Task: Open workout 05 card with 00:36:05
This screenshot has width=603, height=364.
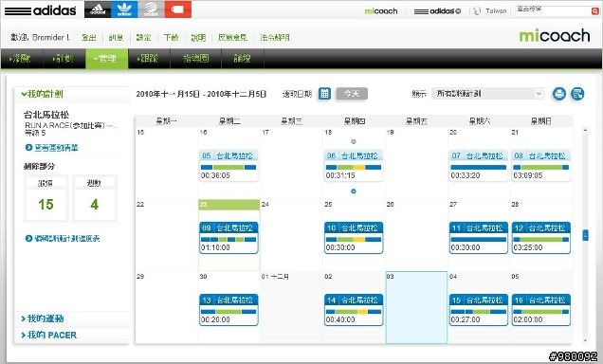Action: [228, 166]
